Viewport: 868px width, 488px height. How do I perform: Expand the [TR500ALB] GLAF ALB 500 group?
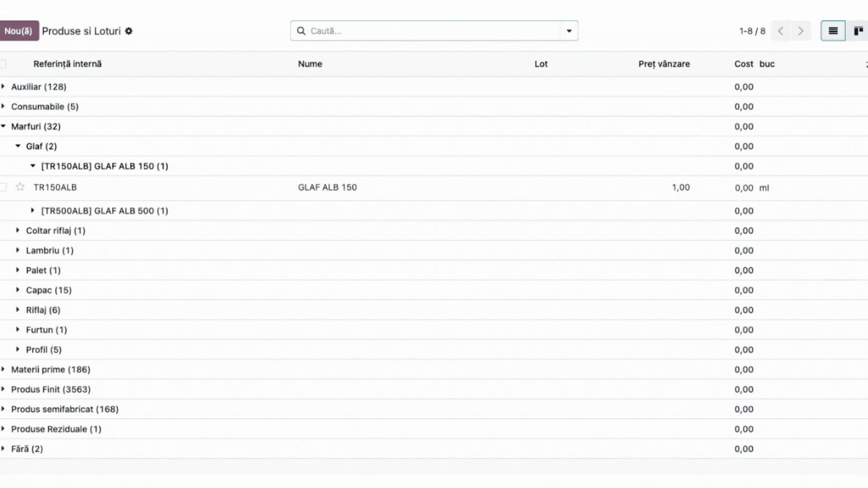[104, 211]
